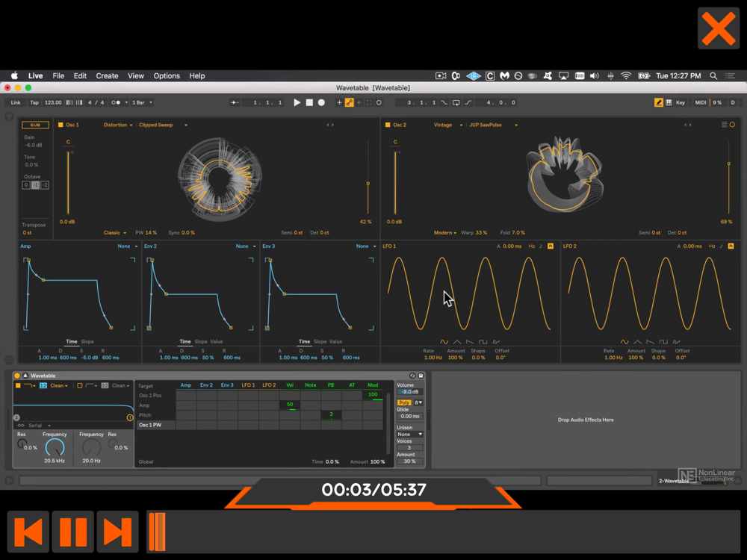Select the sine waveform for LFO 1
Viewport: 747px width, 560px height.
coord(444,342)
